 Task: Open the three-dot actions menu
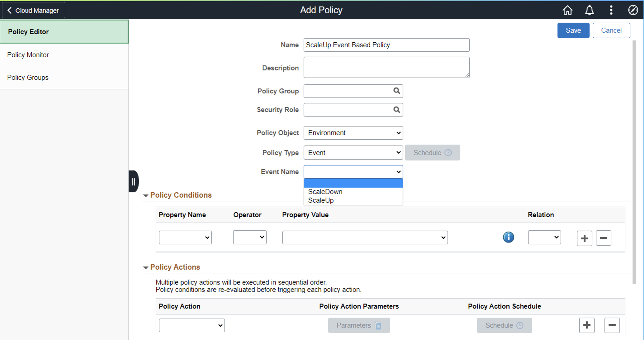(611, 10)
